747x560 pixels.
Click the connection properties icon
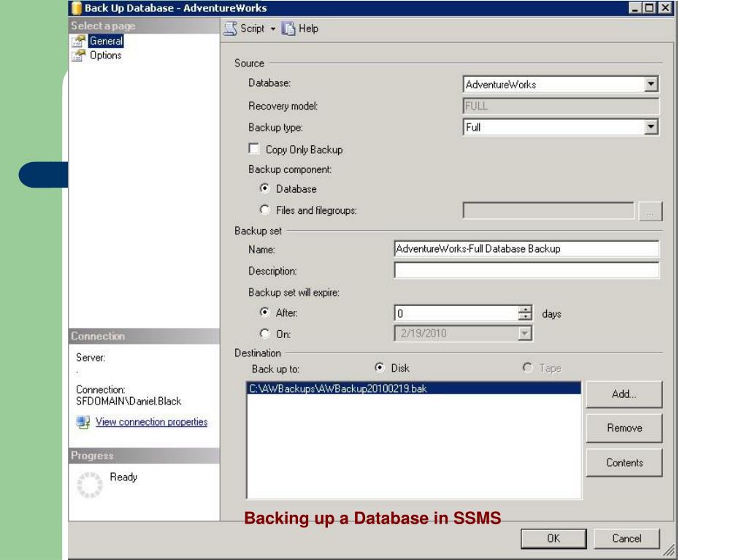[83, 422]
